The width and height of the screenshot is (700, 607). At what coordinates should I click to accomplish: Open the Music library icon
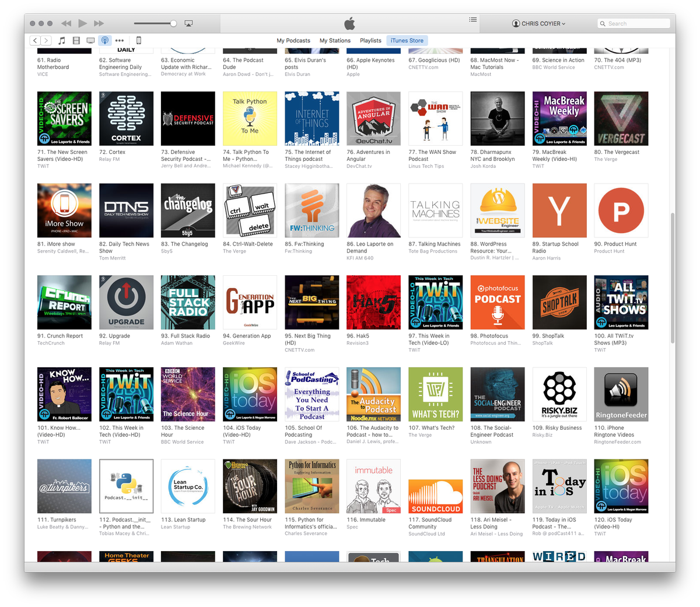62,40
